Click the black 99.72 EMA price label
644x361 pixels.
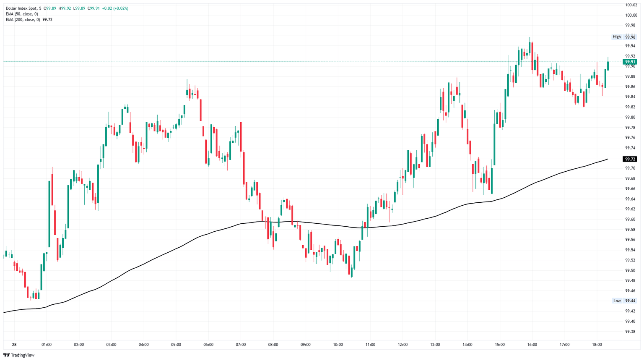[630, 159]
